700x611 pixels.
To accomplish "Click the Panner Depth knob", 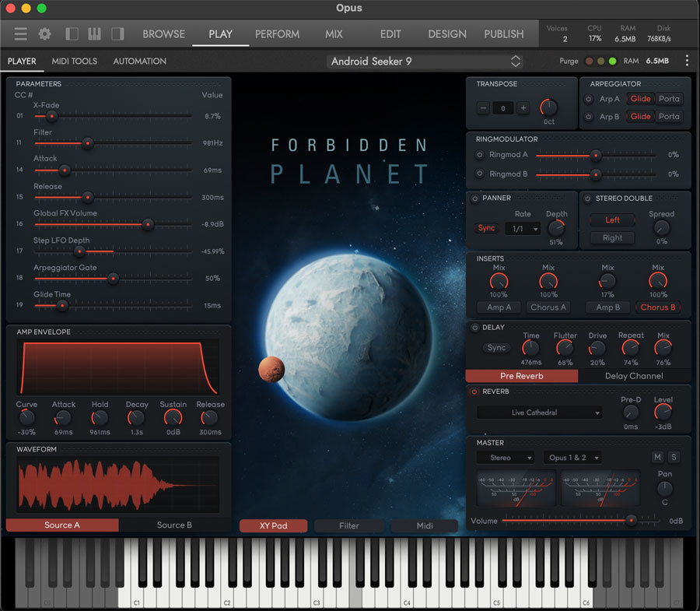I will coord(556,229).
